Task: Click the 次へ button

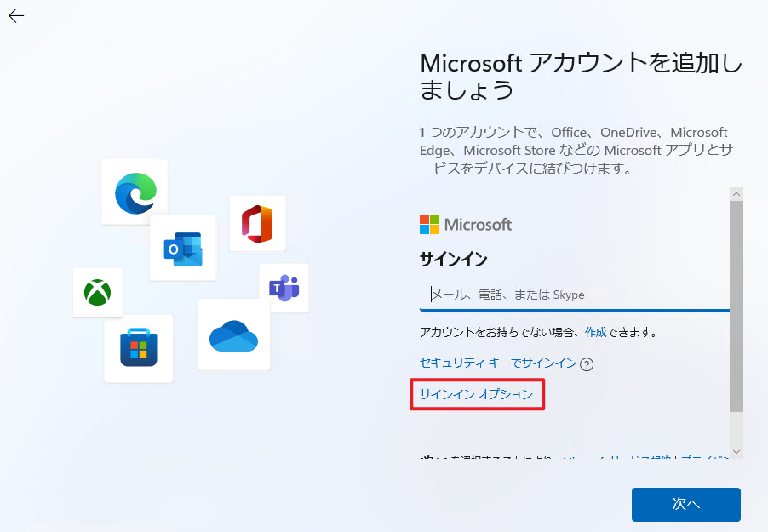Action: click(x=685, y=504)
